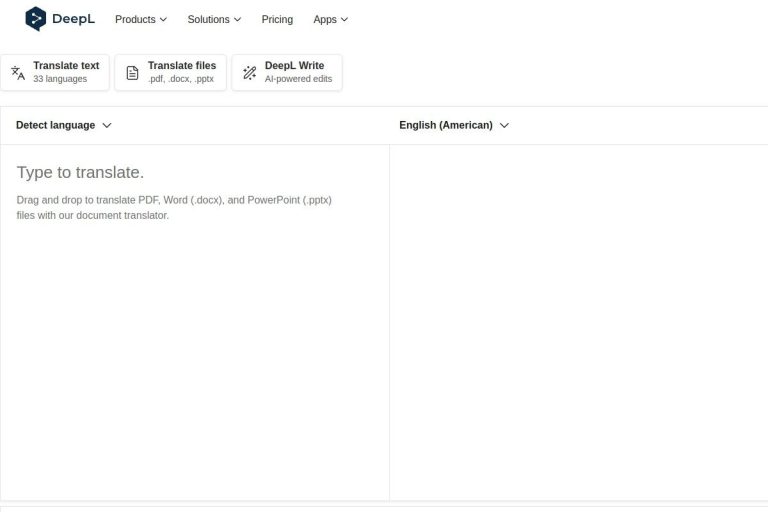Click the translate-language icon beside Translate text
This screenshot has height=512, width=768.
(x=18, y=73)
